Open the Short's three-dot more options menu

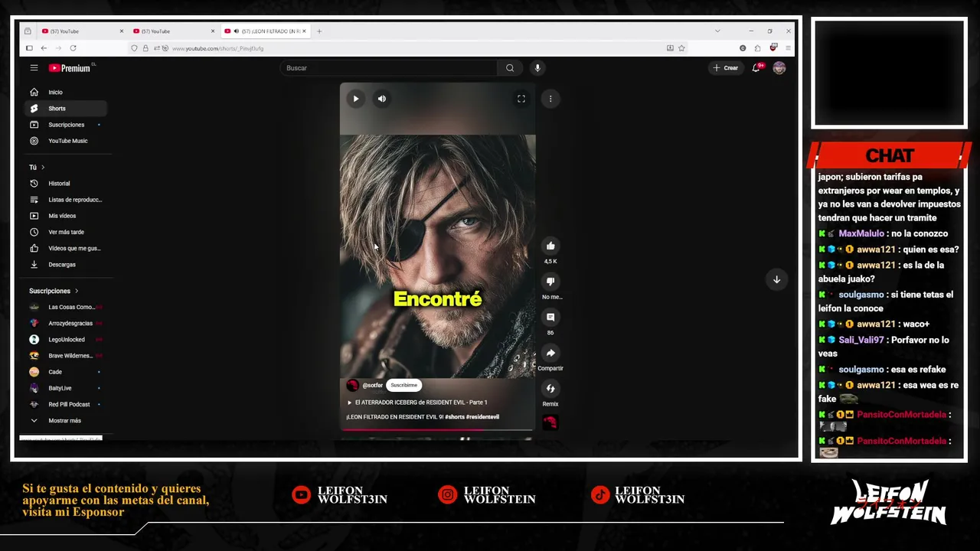click(550, 99)
